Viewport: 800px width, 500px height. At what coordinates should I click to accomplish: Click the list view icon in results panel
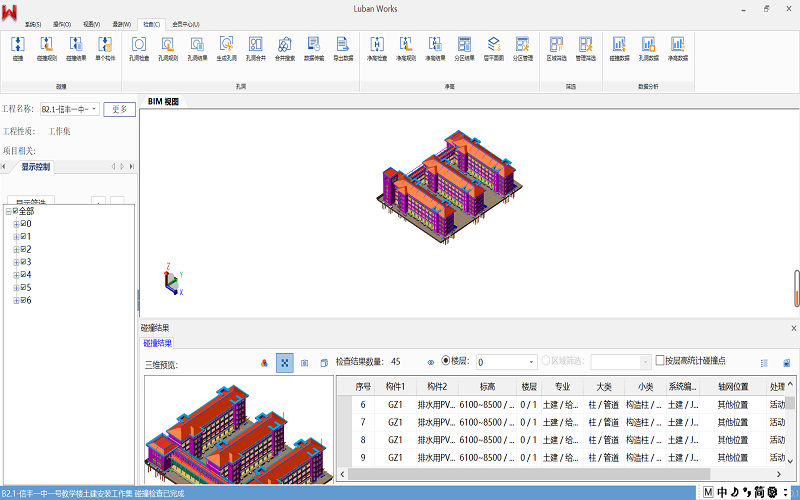(x=764, y=363)
